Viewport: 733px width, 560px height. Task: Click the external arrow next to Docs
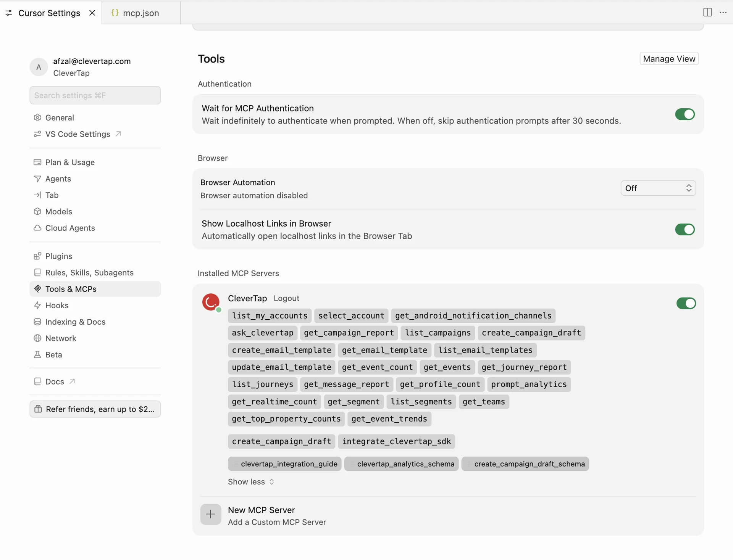click(x=72, y=381)
